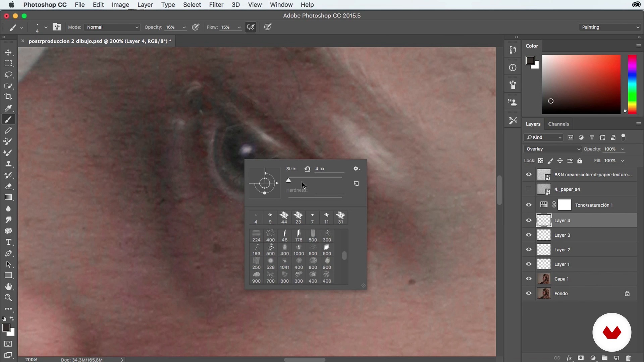Add layer style via fx icon

(569, 358)
